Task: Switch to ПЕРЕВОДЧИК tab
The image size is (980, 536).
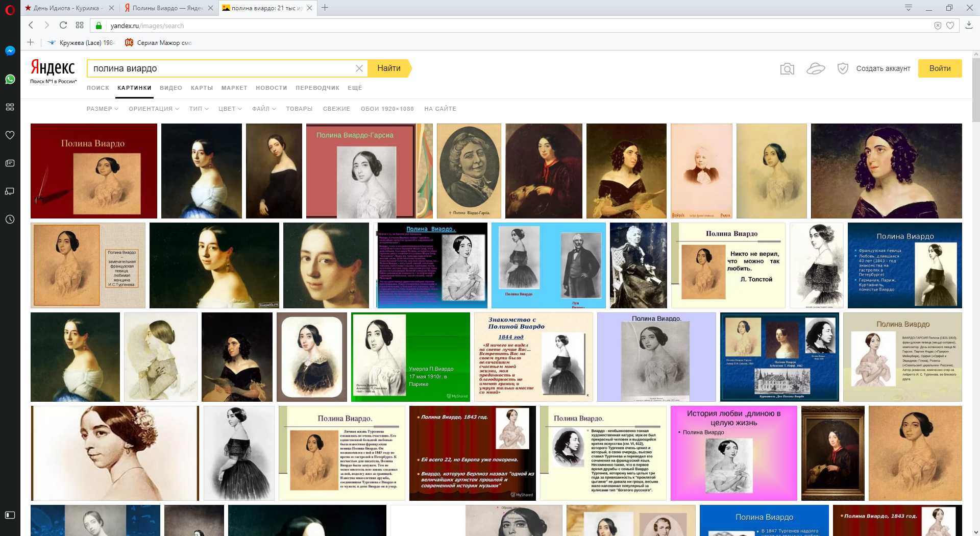Action: pyautogui.click(x=317, y=88)
